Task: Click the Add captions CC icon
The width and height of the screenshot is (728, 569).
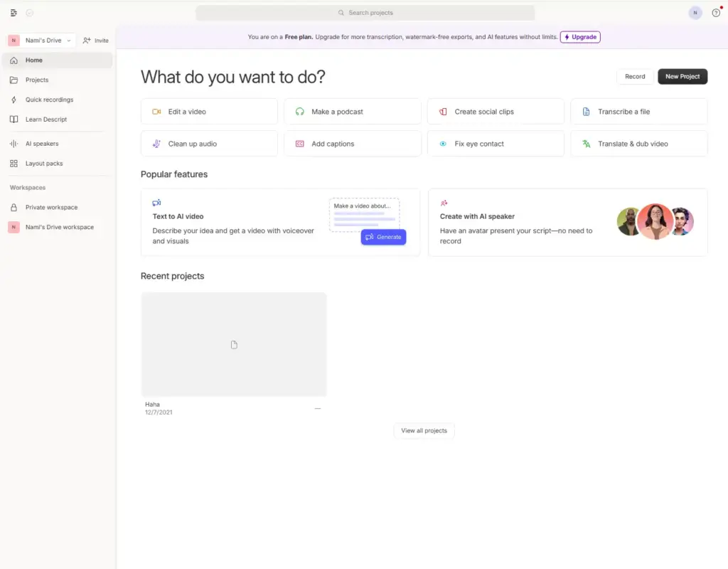Action: point(300,144)
